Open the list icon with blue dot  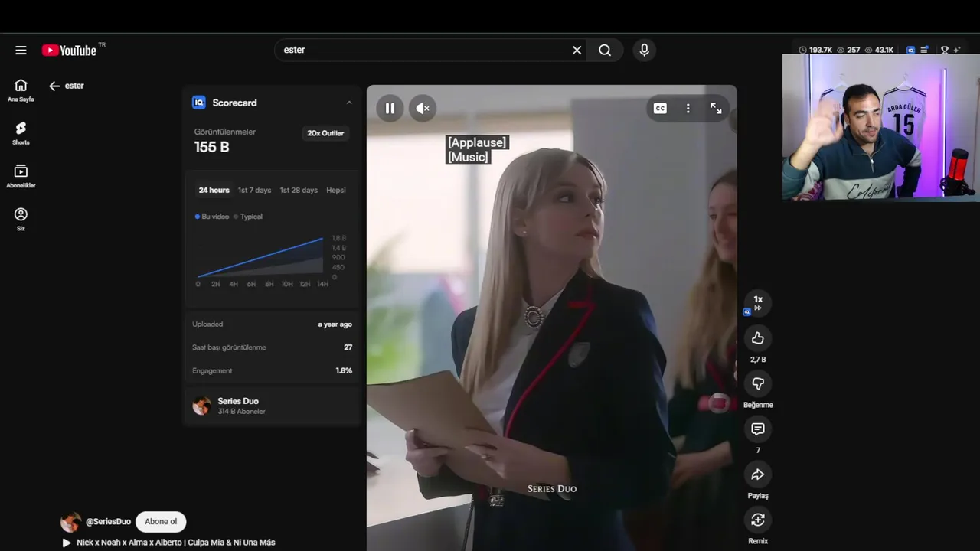tap(925, 51)
